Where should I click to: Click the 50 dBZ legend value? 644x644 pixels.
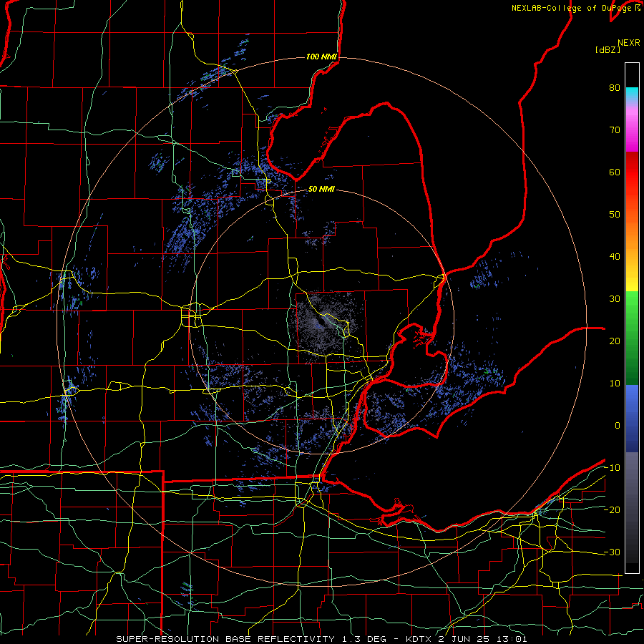click(615, 215)
